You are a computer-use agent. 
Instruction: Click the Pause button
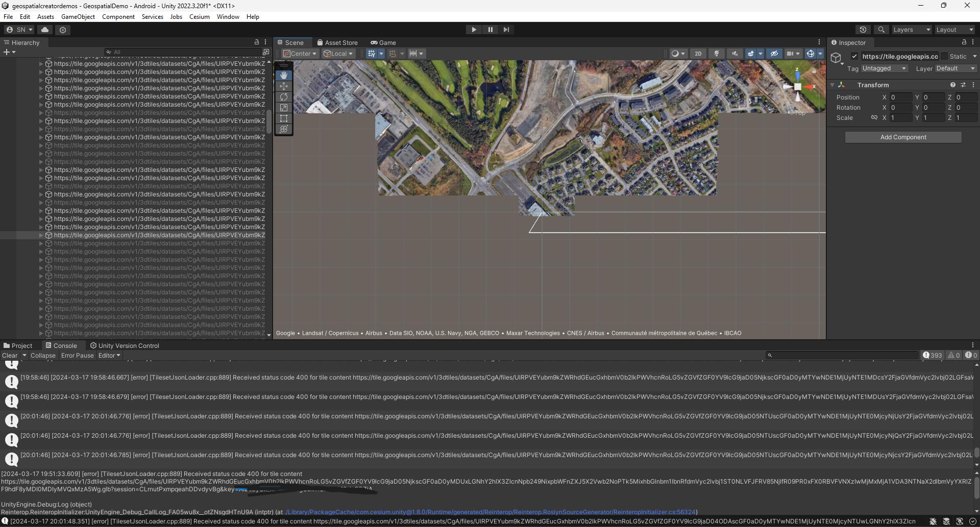(x=490, y=30)
